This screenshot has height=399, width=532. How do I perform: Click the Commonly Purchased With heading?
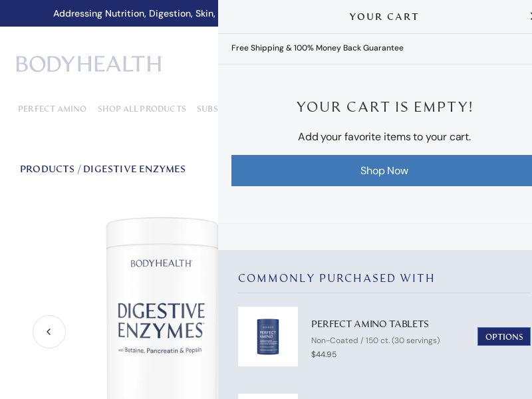coord(336,279)
